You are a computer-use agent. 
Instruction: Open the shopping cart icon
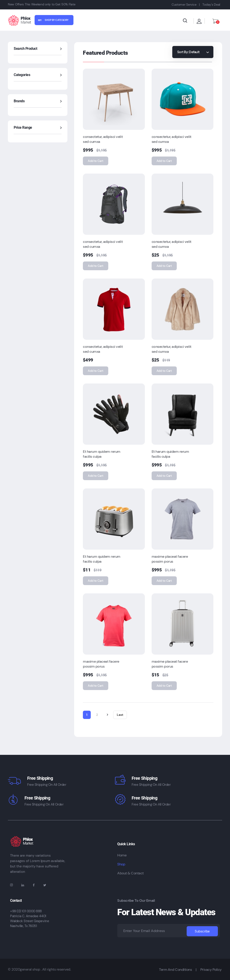(216, 21)
